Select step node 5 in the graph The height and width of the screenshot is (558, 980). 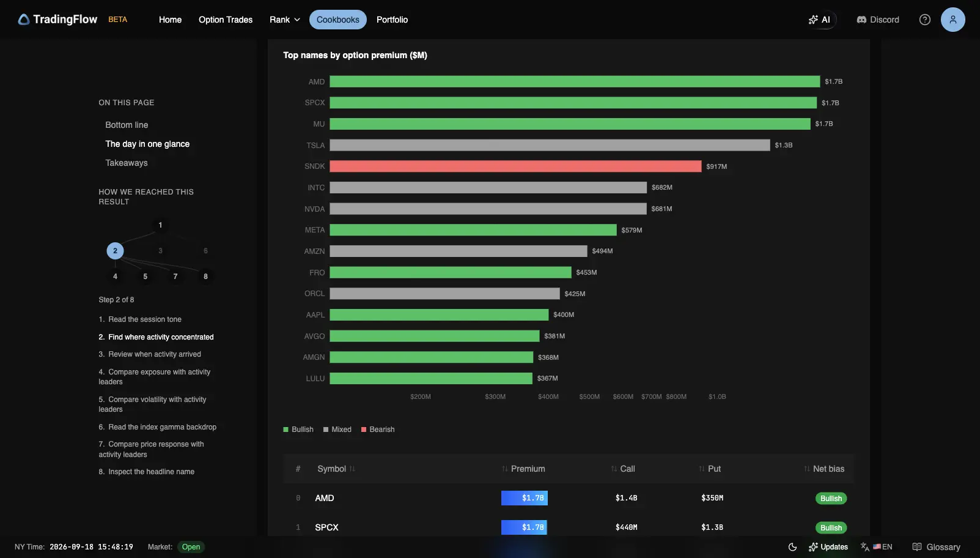(145, 277)
